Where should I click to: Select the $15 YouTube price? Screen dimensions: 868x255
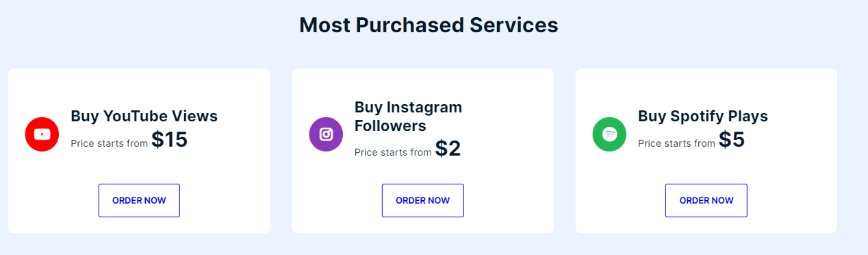[169, 140]
